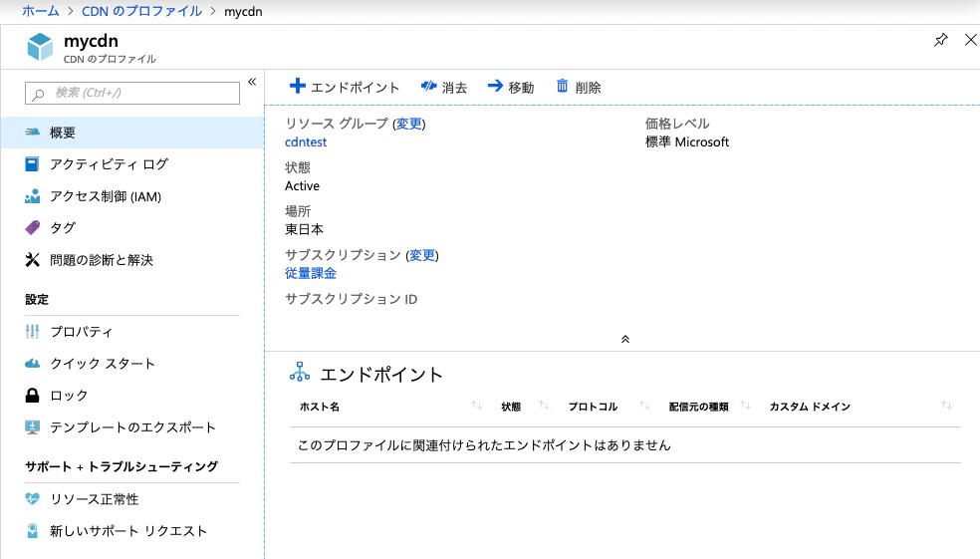This screenshot has height=559, width=980.
Task: Click 削除 delete toolbar button
Action: pyautogui.click(x=579, y=87)
